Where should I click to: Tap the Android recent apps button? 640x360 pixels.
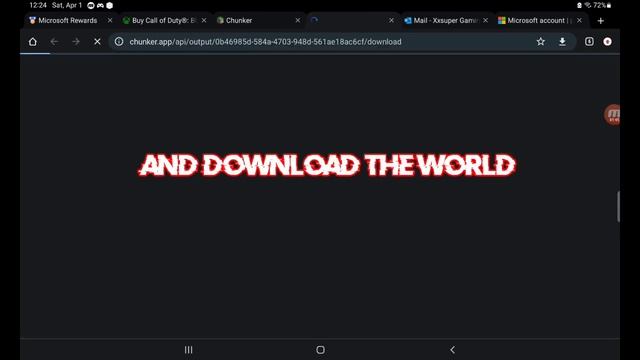coord(188,350)
